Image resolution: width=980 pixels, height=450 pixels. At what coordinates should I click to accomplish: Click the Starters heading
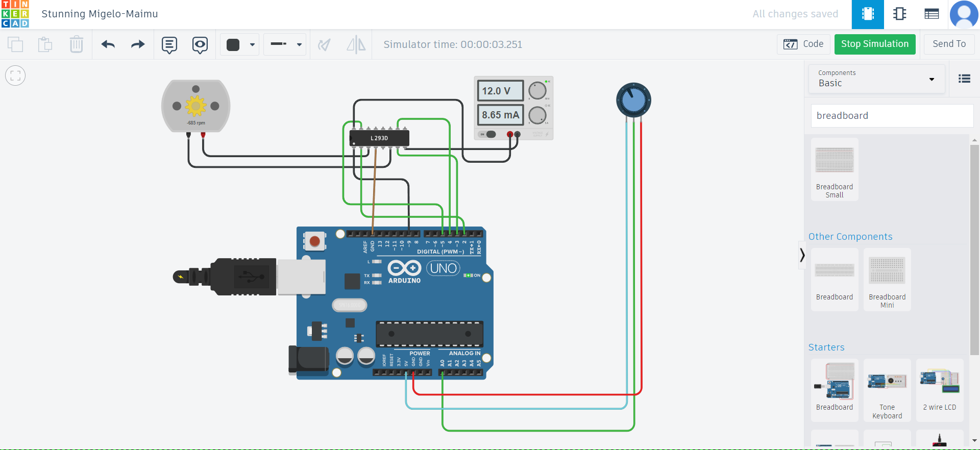pos(826,347)
